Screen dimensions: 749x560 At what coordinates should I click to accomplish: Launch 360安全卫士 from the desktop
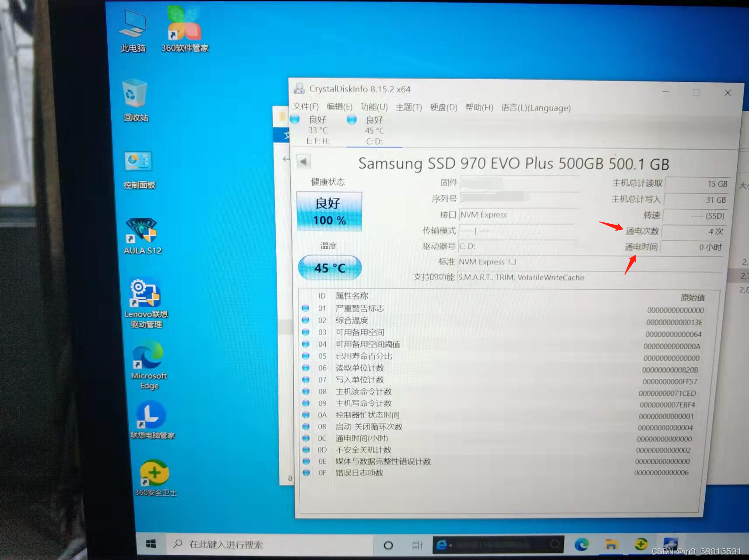click(155, 478)
